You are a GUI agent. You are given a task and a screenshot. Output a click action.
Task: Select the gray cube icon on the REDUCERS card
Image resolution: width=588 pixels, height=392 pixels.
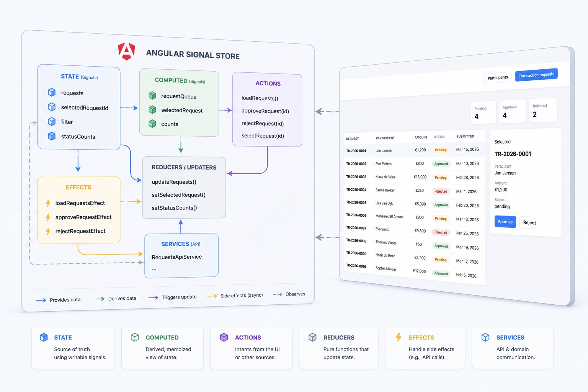(313, 337)
